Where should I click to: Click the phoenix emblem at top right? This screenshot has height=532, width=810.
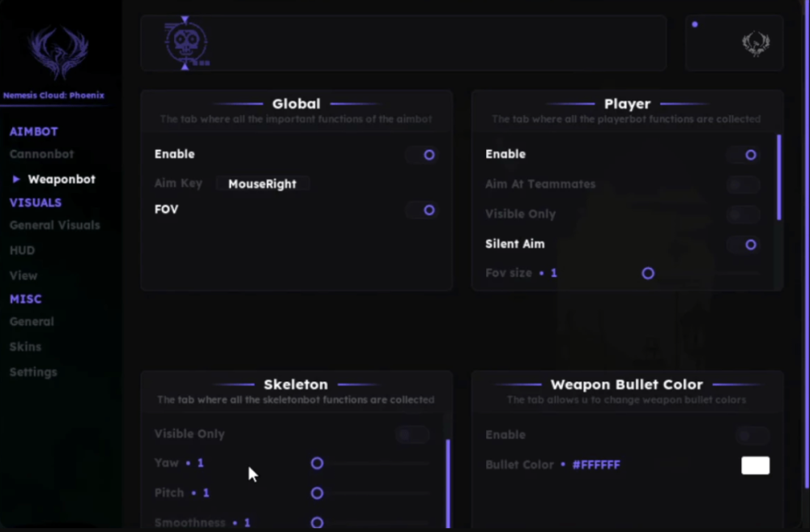pyautogui.click(x=756, y=42)
